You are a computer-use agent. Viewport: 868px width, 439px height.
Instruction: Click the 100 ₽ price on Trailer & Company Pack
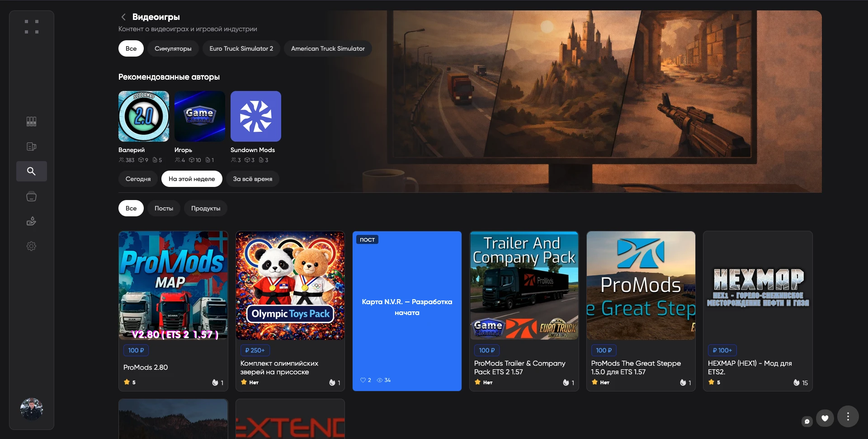tap(487, 350)
